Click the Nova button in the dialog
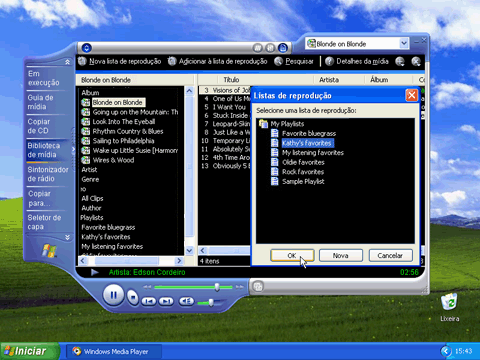 (x=341, y=255)
